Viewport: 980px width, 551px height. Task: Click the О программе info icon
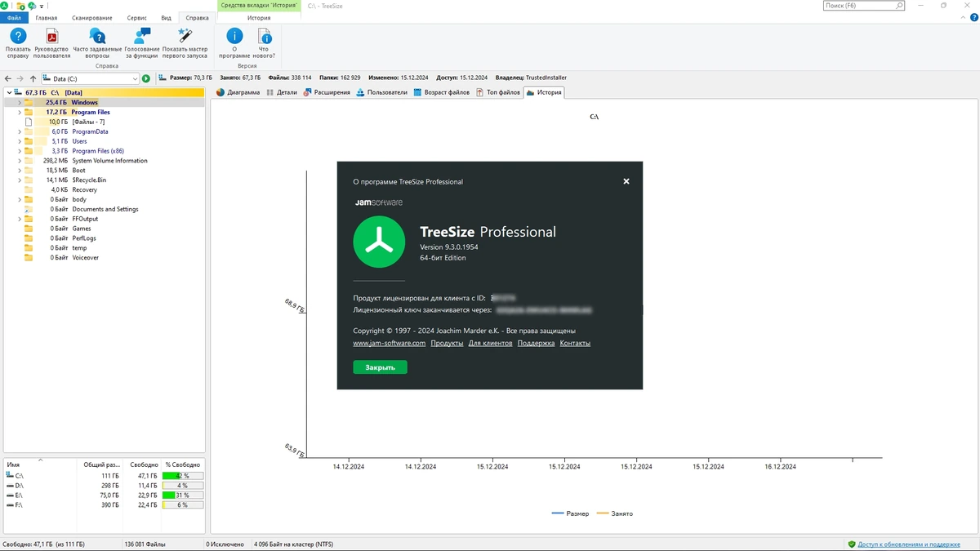point(234,36)
